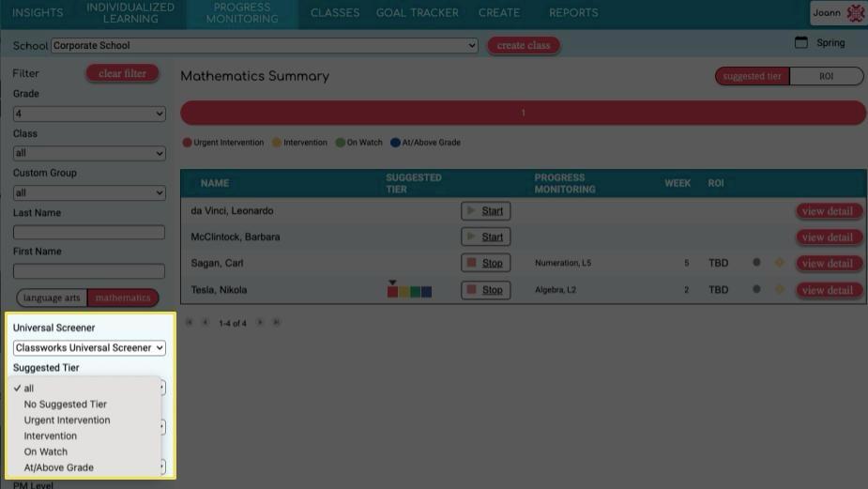Open Individualized Learning tab
This screenshot has width=868, height=489.
click(x=130, y=13)
